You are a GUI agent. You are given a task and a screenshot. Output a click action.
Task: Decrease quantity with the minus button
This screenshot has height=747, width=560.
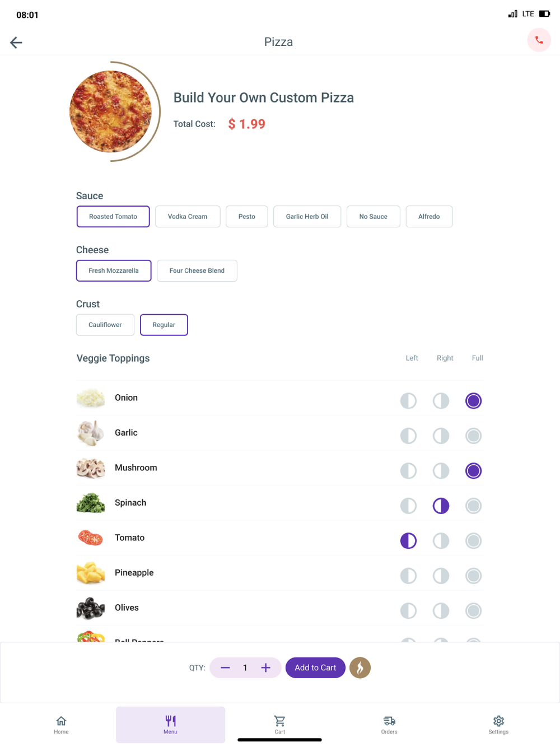[x=225, y=667]
